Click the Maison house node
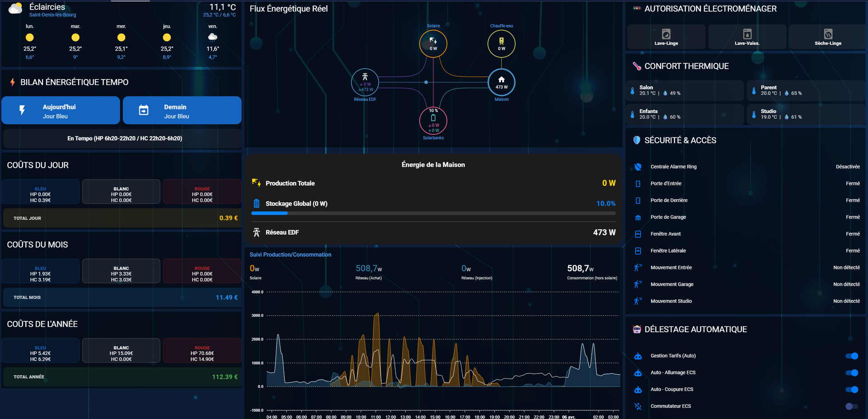This screenshot has height=419, width=868. [x=501, y=82]
